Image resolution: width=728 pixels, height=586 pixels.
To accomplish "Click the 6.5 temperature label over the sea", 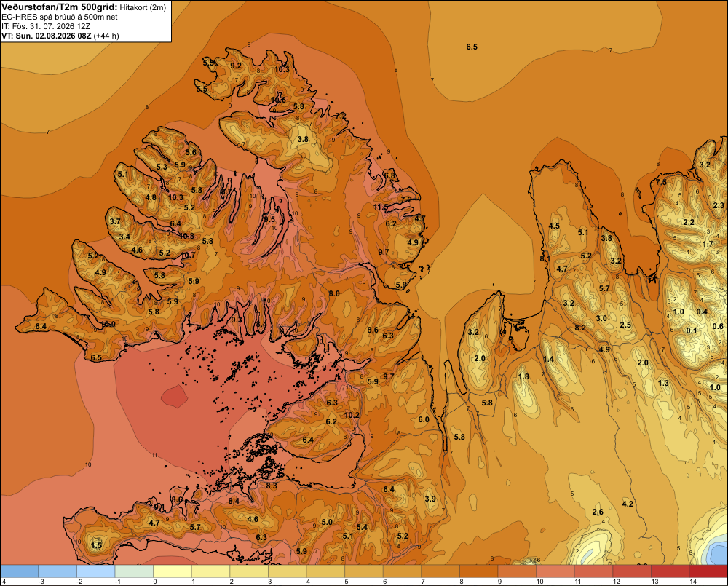I will pyautogui.click(x=472, y=47).
